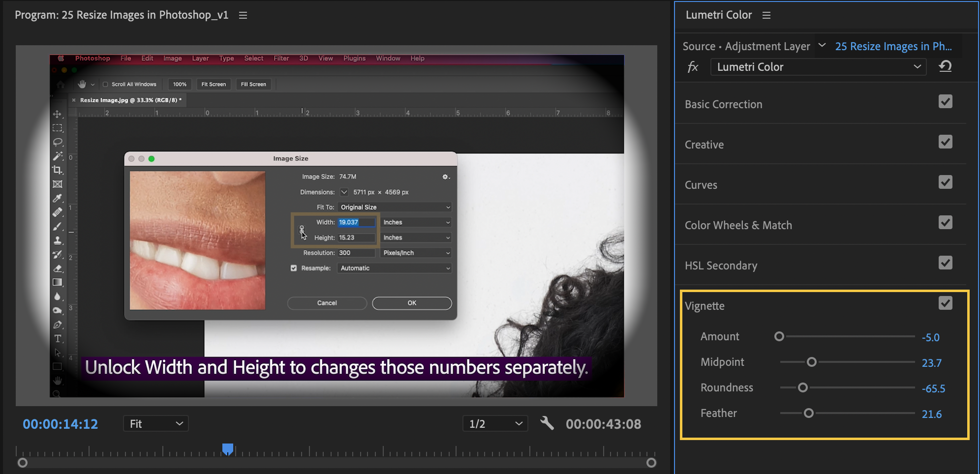Click the 25 Resize Images sequence link

pos(893,46)
